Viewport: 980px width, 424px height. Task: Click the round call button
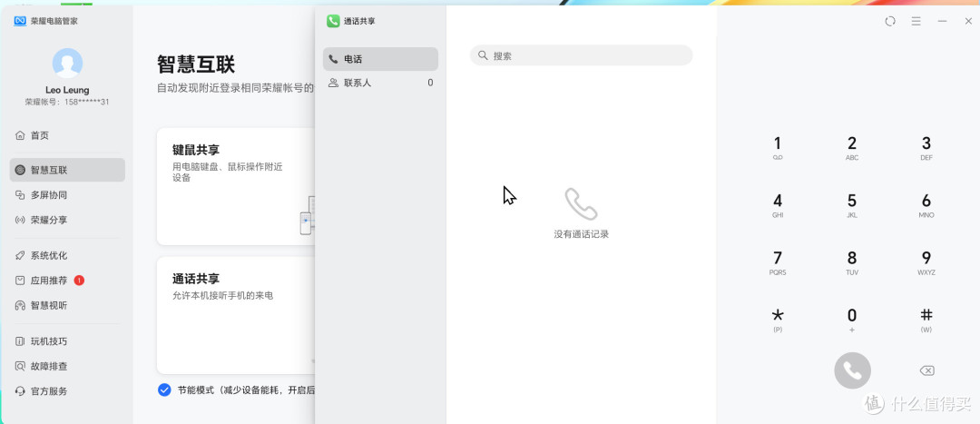coord(852,370)
